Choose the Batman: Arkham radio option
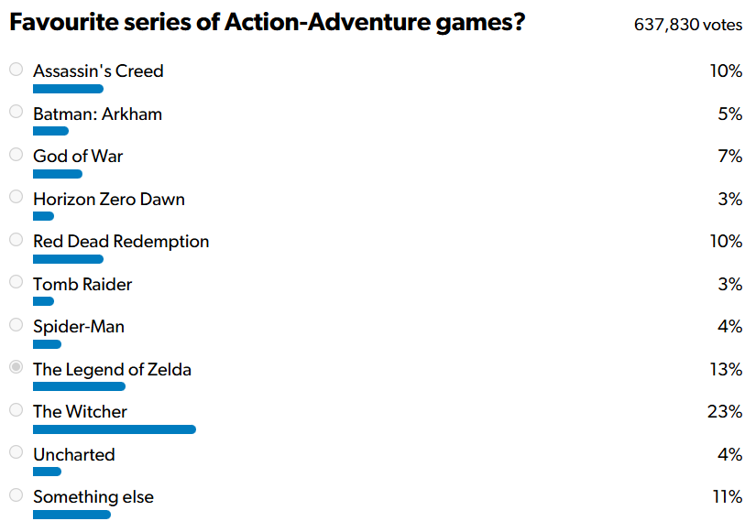 (16, 112)
